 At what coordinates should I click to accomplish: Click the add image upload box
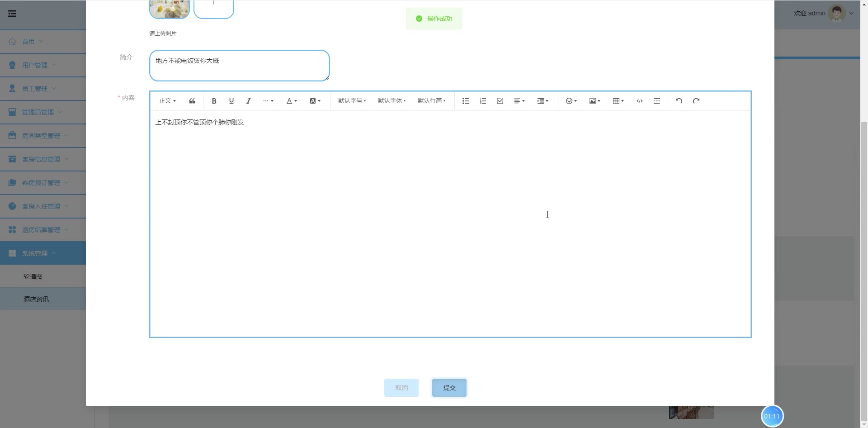tap(214, 9)
